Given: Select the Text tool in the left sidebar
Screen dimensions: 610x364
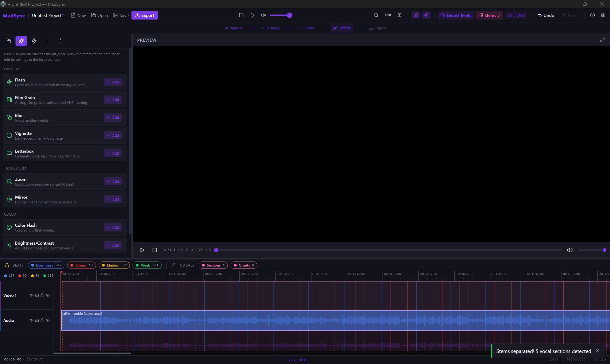Looking at the screenshot, I should point(47,41).
